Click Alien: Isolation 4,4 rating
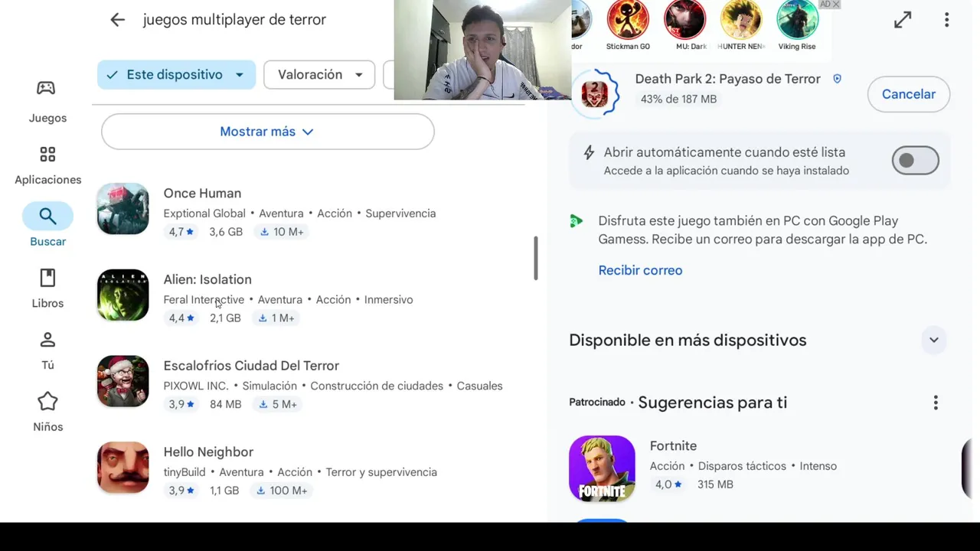 click(x=181, y=318)
